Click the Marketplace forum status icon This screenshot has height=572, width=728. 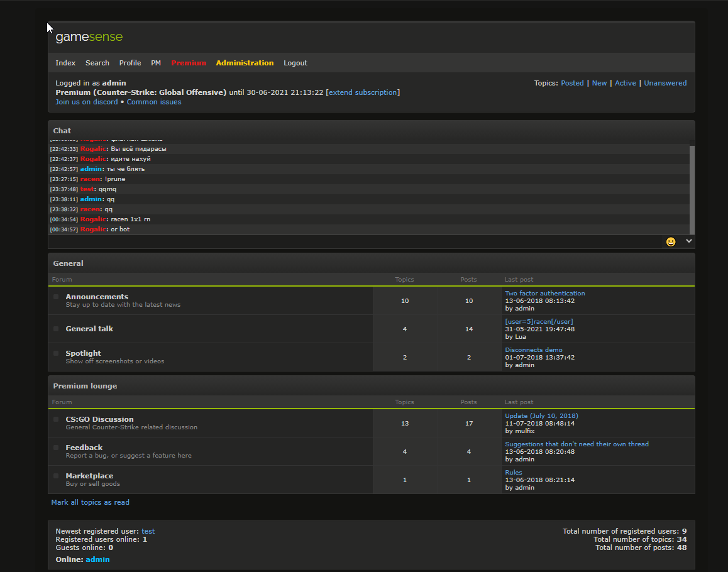[x=56, y=476]
